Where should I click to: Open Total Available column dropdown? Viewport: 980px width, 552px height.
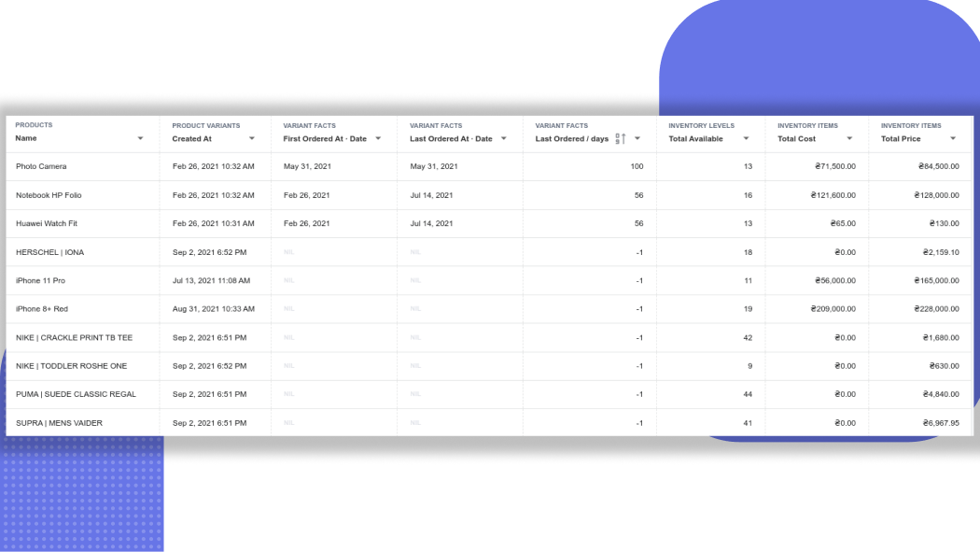(746, 139)
